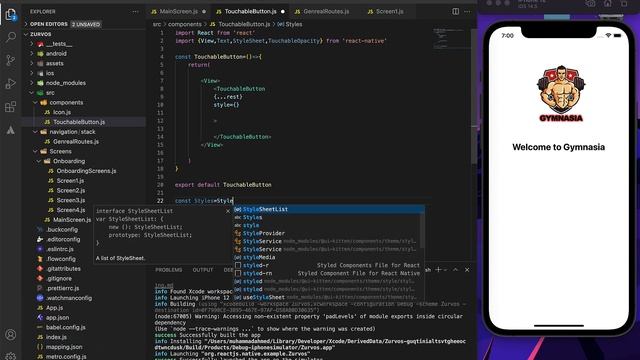Open app.json in the file tree
Screen dimensions: 640x360
[x=57, y=318]
